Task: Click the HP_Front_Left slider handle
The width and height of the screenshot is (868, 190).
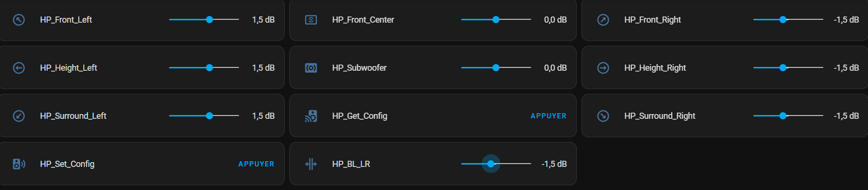Action: 209,19
